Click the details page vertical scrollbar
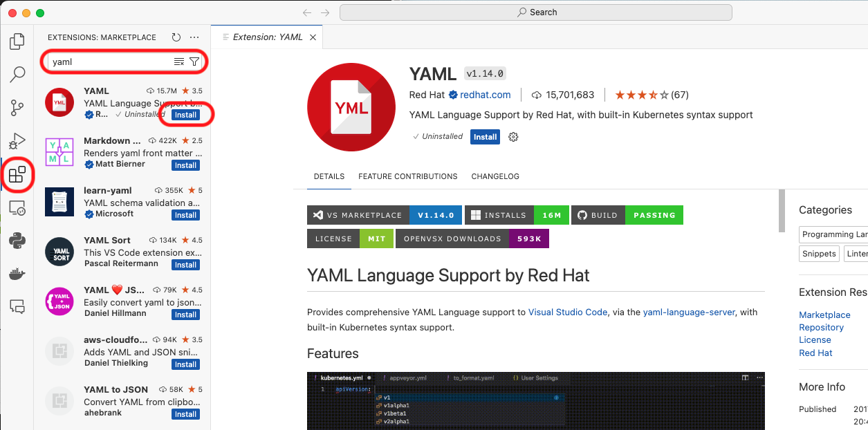Image resolution: width=868 pixels, height=430 pixels. [x=782, y=211]
